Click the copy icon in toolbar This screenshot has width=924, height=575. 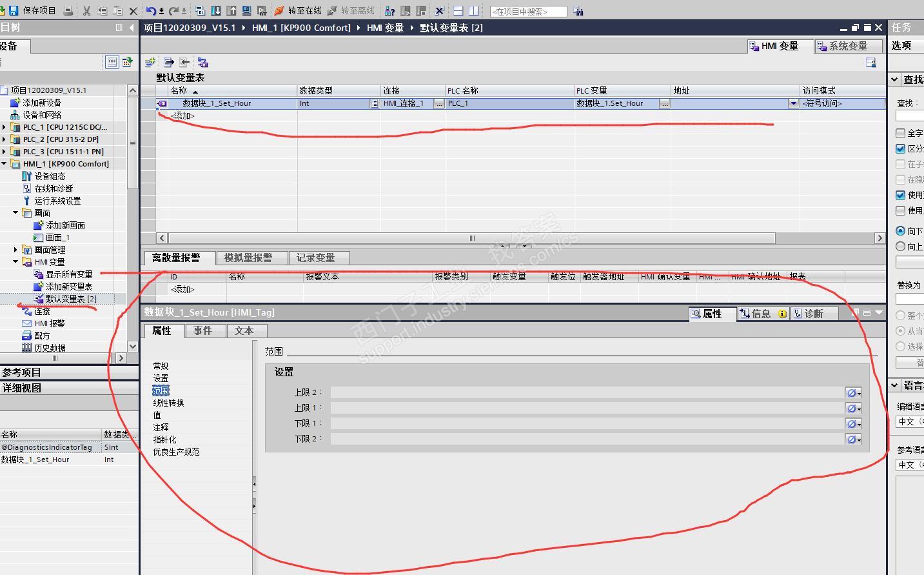click(x=103, y=11)
